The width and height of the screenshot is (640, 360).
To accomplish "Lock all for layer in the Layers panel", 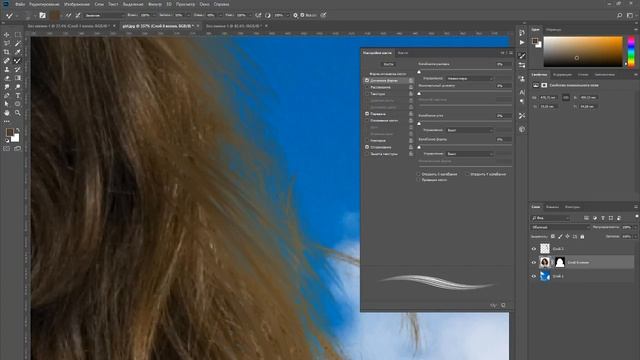I will [x=582, y=236].
